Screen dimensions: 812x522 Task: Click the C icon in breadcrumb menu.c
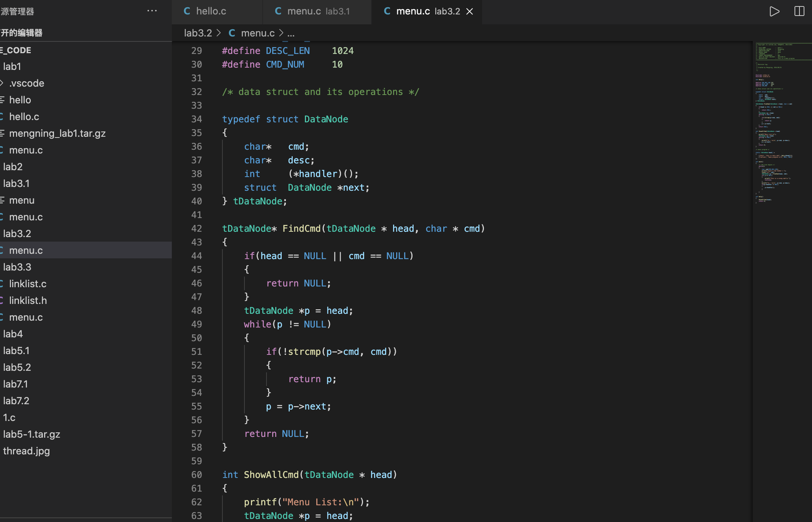[x=232, y=33]
